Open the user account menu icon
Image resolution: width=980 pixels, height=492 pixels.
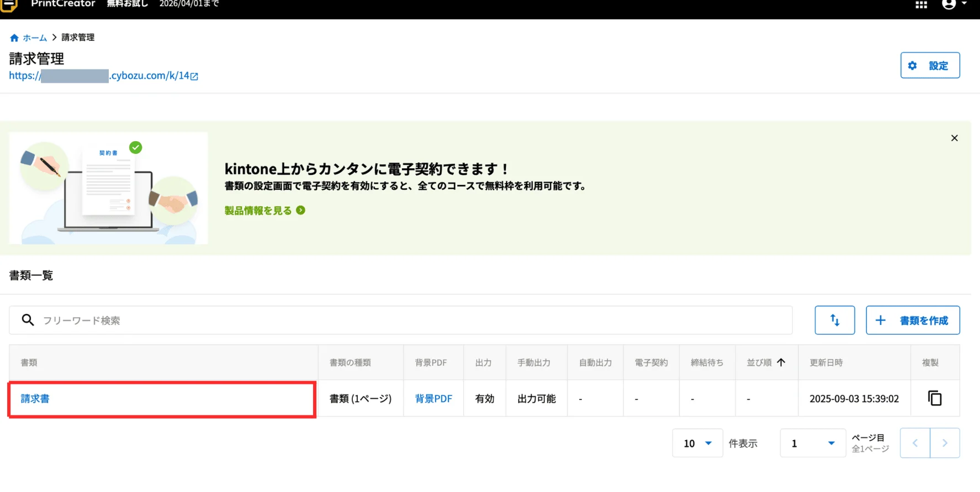point(954,4)
